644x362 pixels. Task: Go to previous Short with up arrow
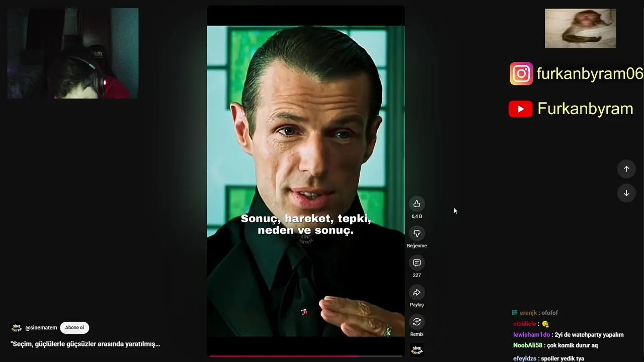626,169
